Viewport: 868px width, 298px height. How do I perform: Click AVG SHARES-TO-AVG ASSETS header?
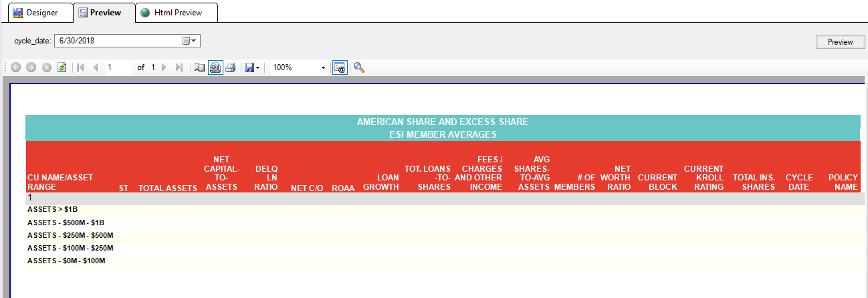532,173
